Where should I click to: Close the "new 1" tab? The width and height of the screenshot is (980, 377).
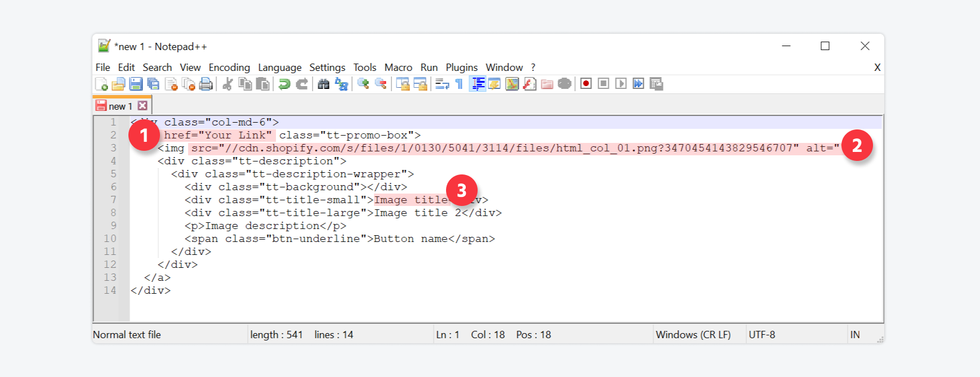tap(142, 106)
